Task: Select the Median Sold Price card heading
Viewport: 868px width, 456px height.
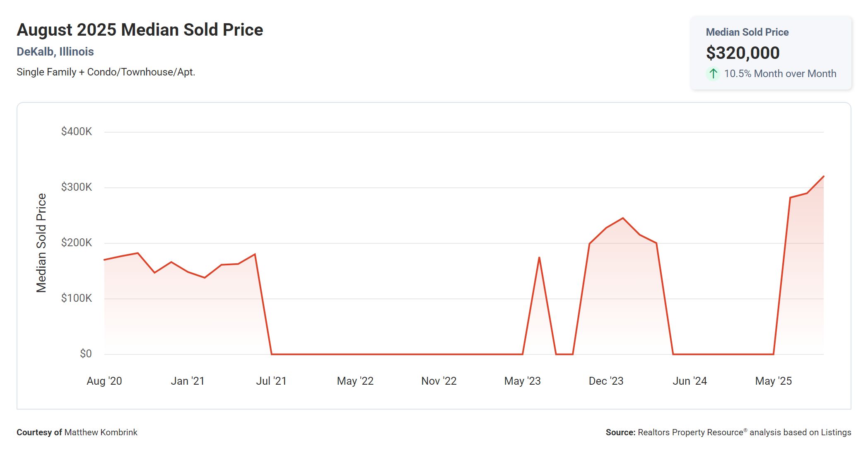Action: click(747, 32)
